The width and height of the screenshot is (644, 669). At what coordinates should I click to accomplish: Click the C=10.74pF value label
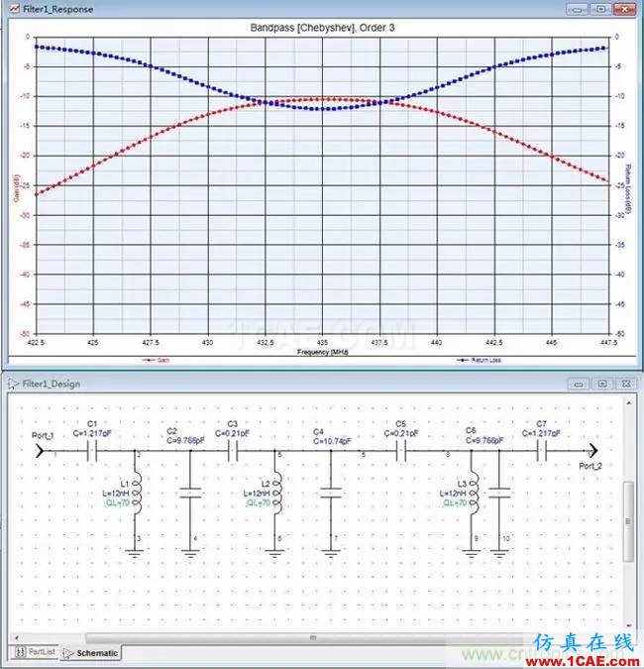pyautogui.click(x=332, y=441)
